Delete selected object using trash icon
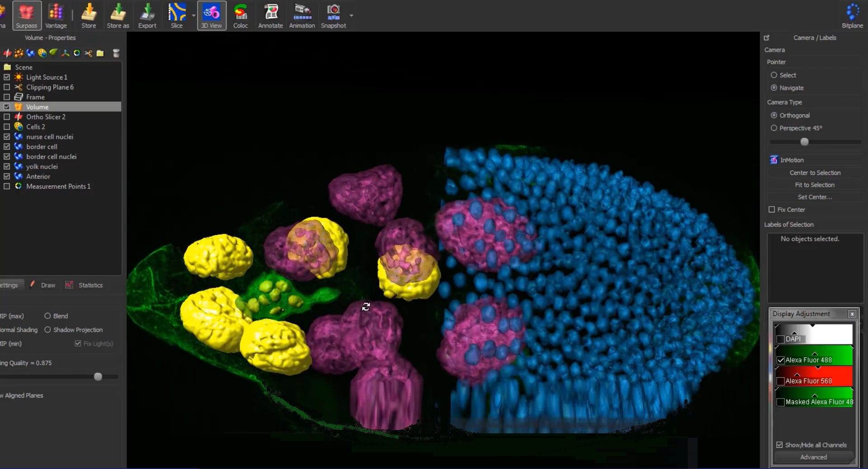The height and width of the screenshot is (469, 868). (116, 53)
